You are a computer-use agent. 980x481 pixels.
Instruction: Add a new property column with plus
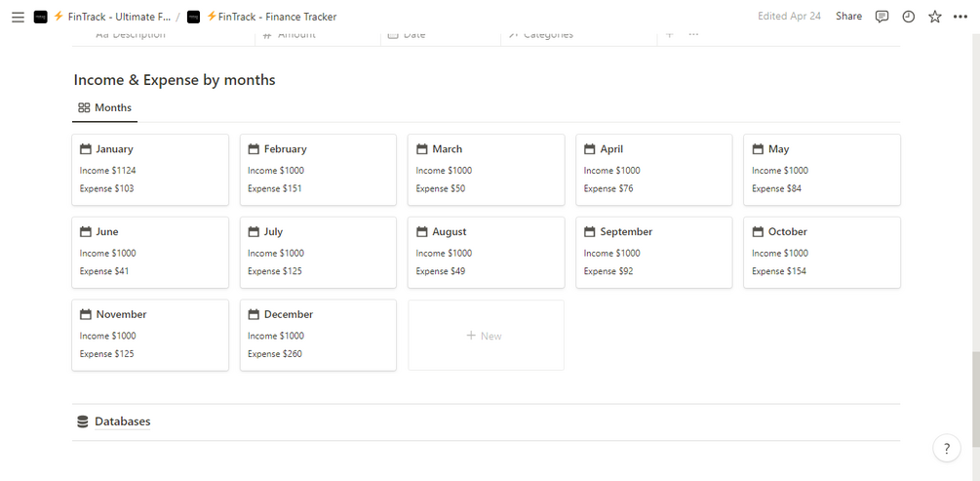click(x=669, y=35)
